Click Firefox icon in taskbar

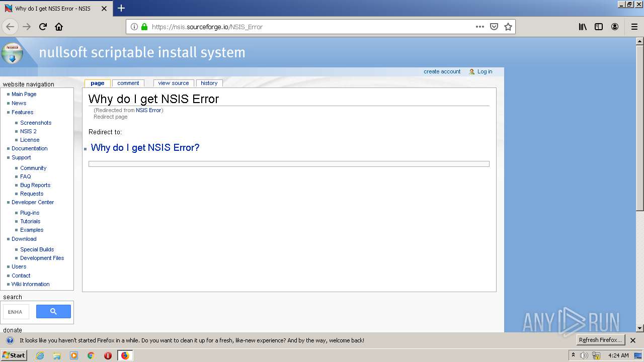[x=125, y=355]
